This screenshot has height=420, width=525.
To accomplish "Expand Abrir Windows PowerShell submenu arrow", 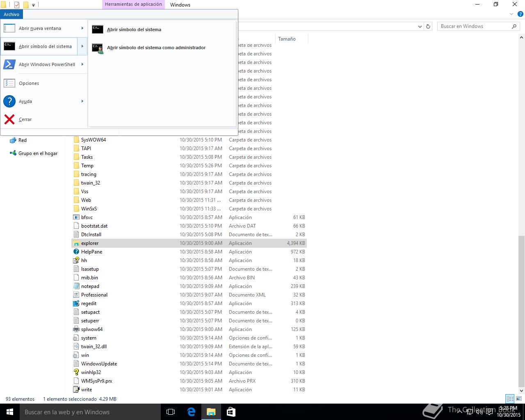I will 82,64.
